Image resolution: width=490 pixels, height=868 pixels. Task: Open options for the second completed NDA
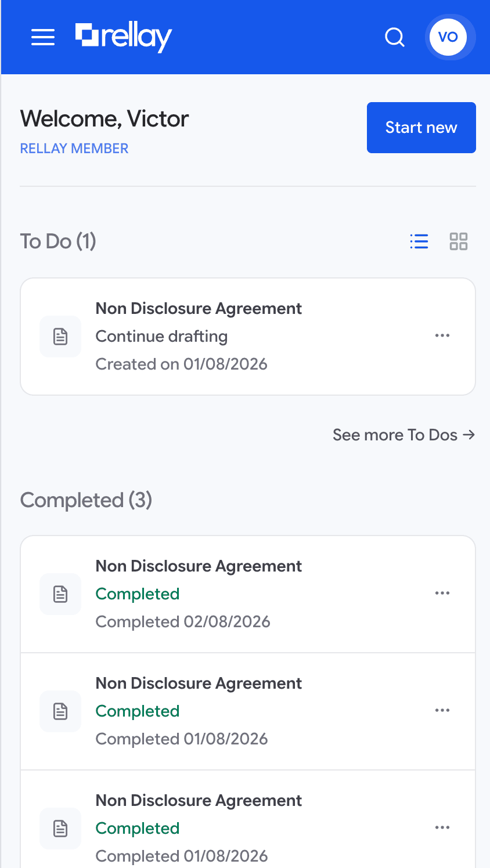pos(442,711)
